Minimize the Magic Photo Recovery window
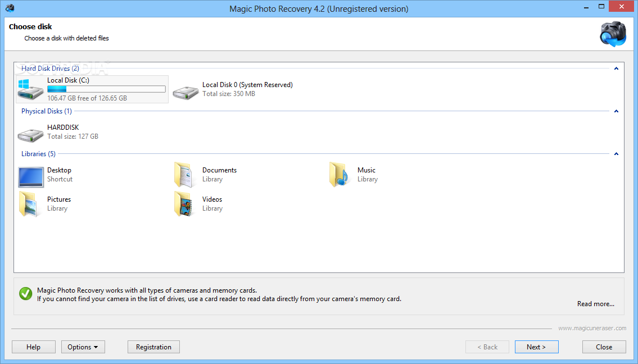Image resolution: width=638 pixels, height=364 pixels. [586, 7]
